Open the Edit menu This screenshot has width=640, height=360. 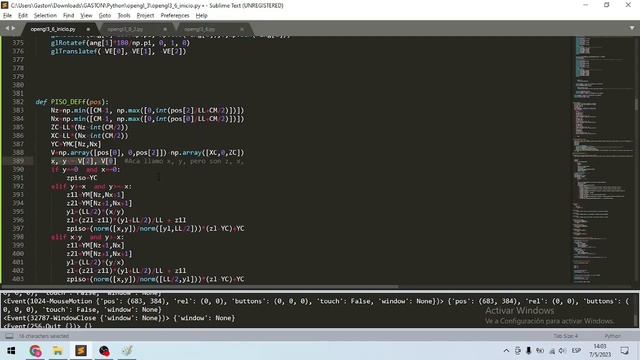[23, 16]
